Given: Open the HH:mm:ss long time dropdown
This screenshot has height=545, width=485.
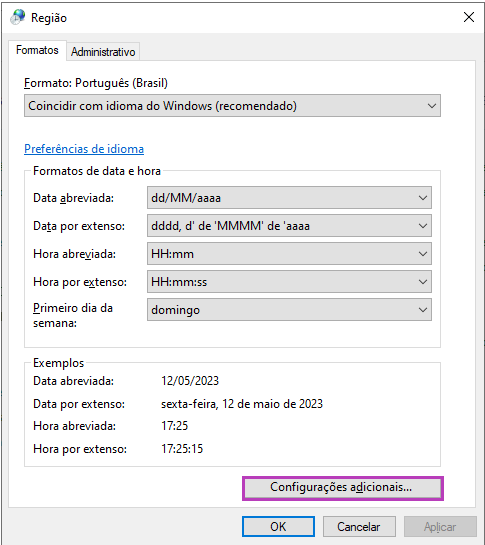Looking at the screenshot, I should click(x=289, y=282).
